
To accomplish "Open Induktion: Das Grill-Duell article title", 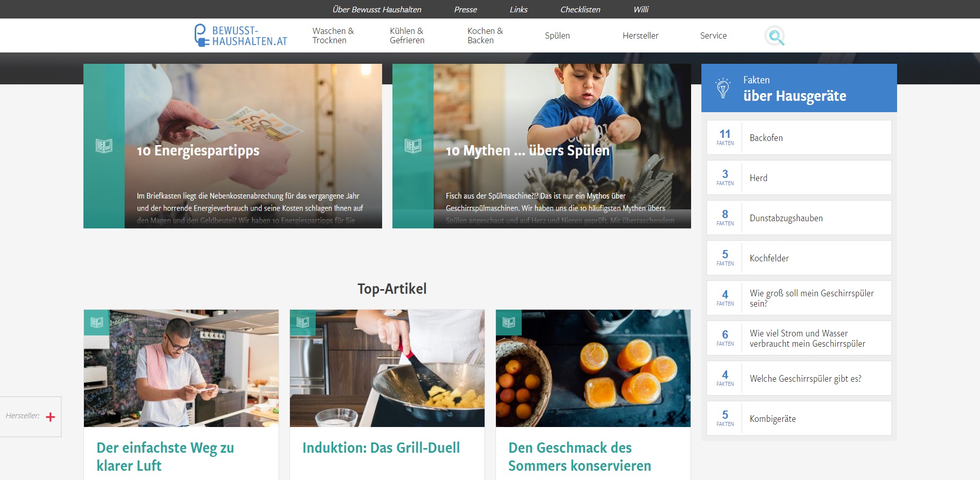I will click(381, 448).
